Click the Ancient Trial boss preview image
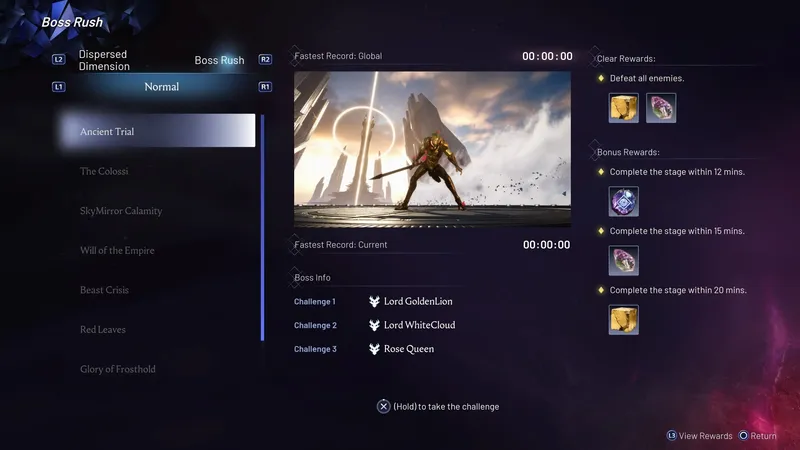 coord(432,149)
